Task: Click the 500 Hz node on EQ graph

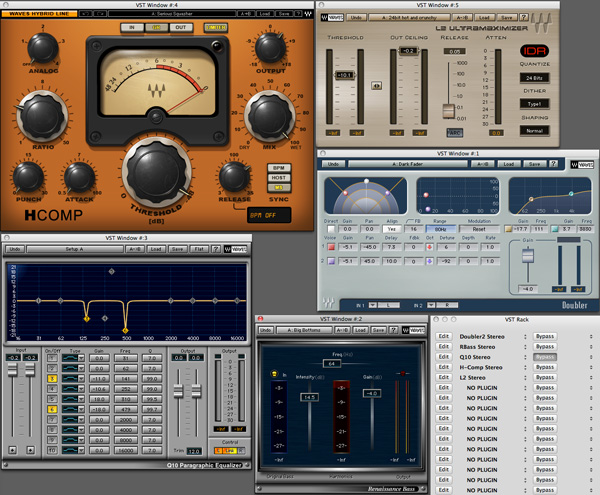Action: pos(126,328)
